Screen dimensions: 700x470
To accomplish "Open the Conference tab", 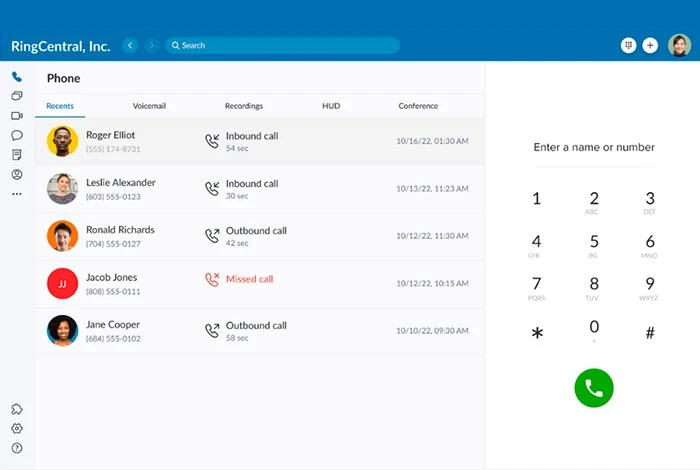I will click(x=418, y=106).
